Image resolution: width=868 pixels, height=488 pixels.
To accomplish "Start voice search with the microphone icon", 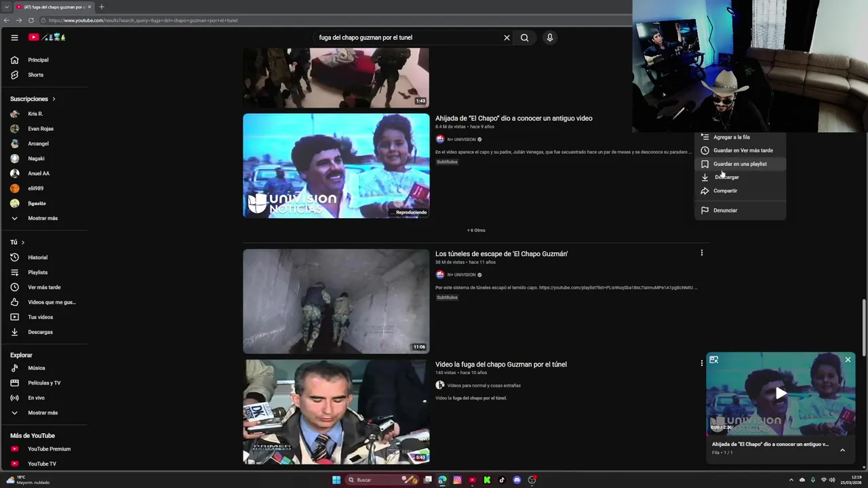I will pos(550,38).
